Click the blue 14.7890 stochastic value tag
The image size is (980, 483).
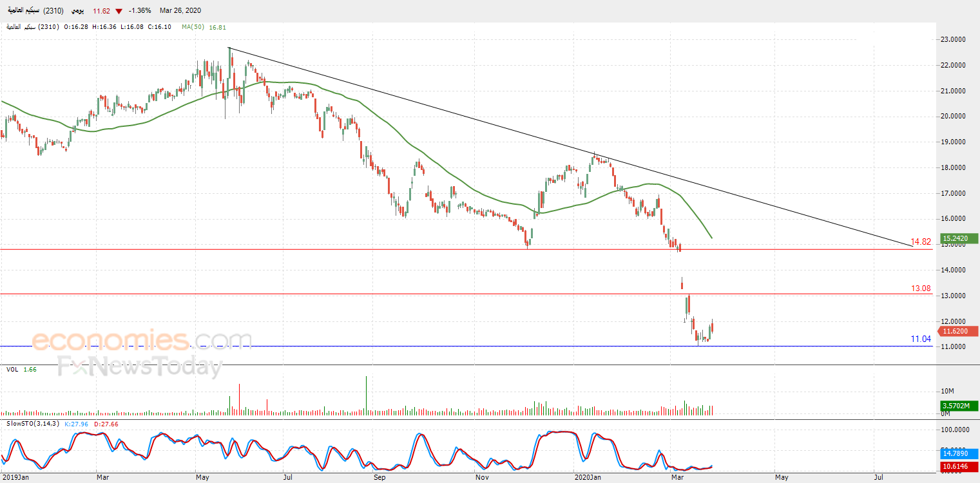(959, 454)
